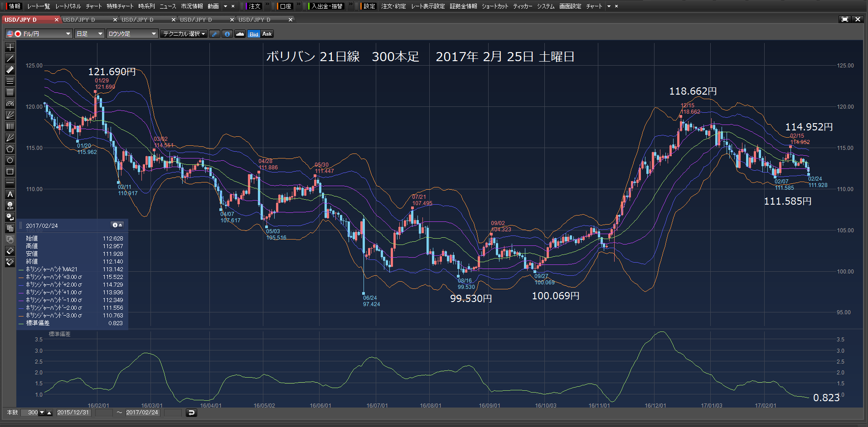Select the Fibonacci fan tool
868x427 pixels.
pos(10,115)
